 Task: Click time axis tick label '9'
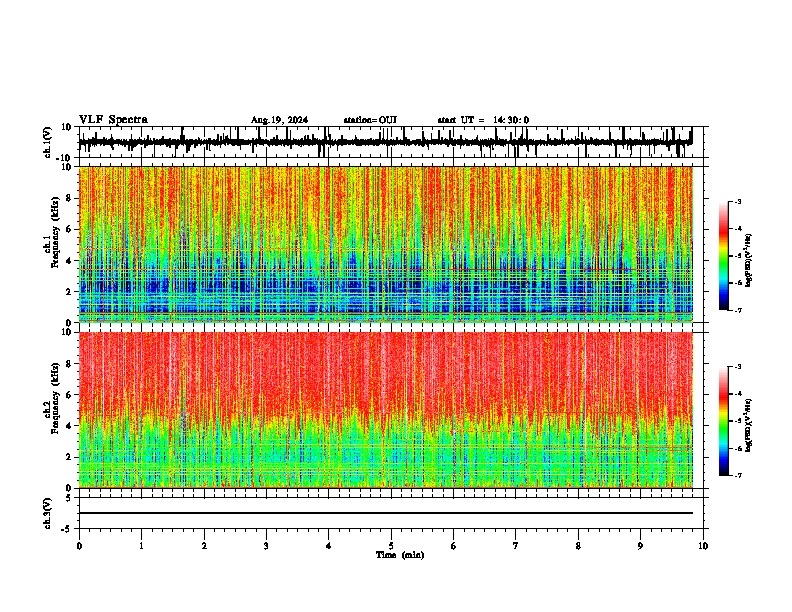click(640, 546)
